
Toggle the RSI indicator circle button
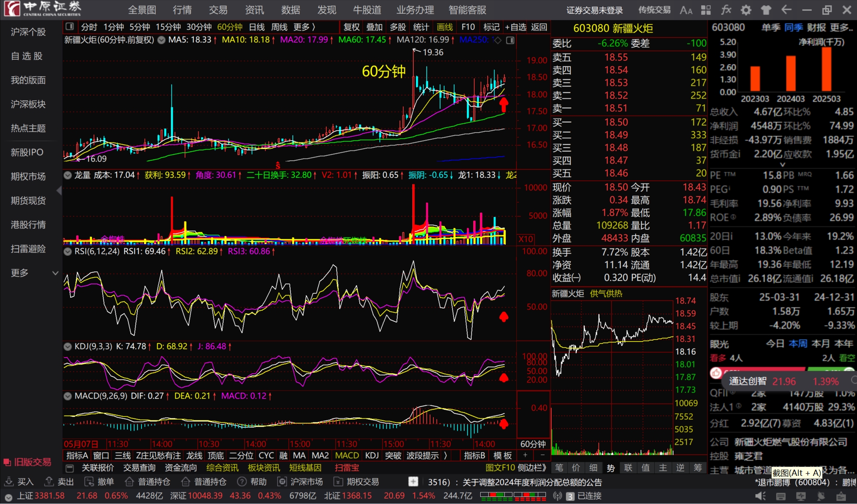pyautogui.click(x=68, y=251)
